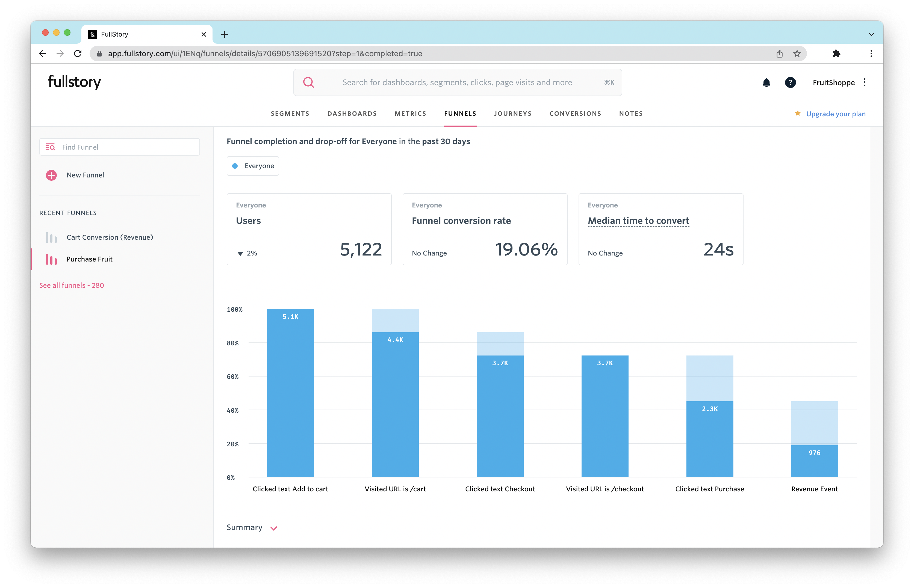
Task: Open the Chrome three-dot menu
Action: click(871, 54)
